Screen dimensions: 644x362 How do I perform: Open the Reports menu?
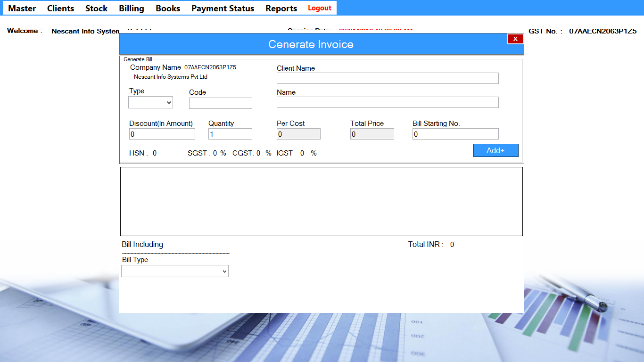click(x=281, y=8)
